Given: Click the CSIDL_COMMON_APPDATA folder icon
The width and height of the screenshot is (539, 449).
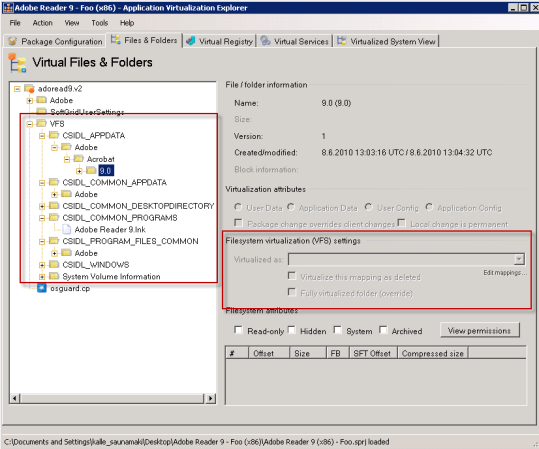Looking at the screenshot, I should [54, 182].
